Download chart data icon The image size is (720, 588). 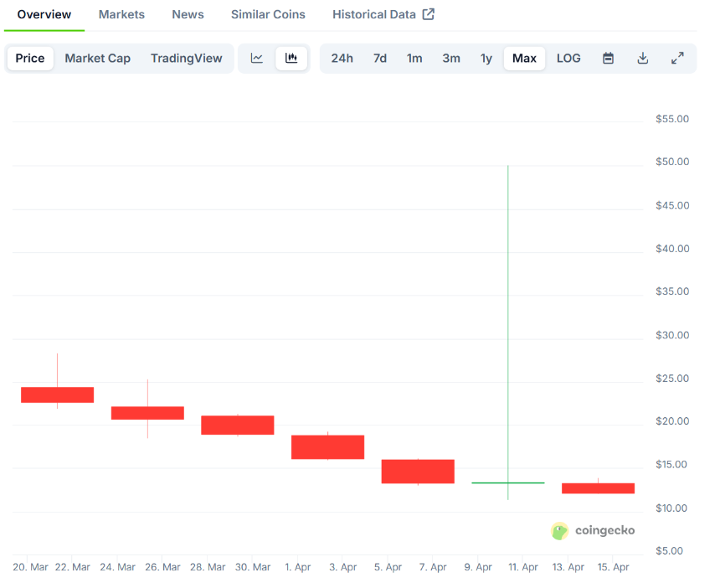643,59
